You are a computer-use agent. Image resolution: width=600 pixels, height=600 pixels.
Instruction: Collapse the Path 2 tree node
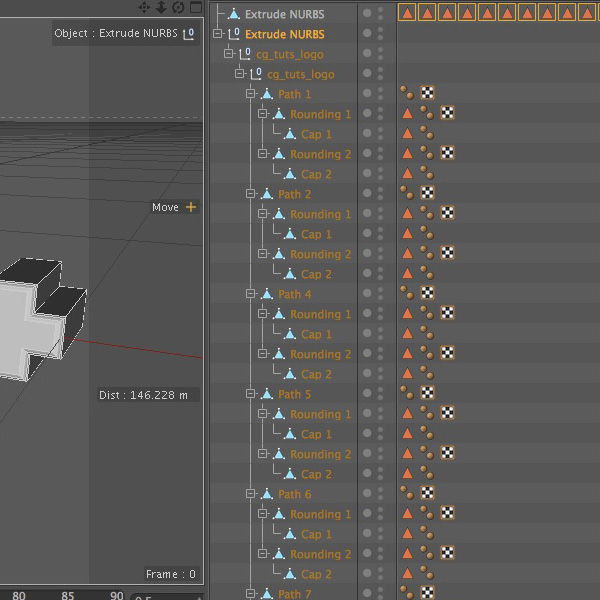(x=250, y=194)
